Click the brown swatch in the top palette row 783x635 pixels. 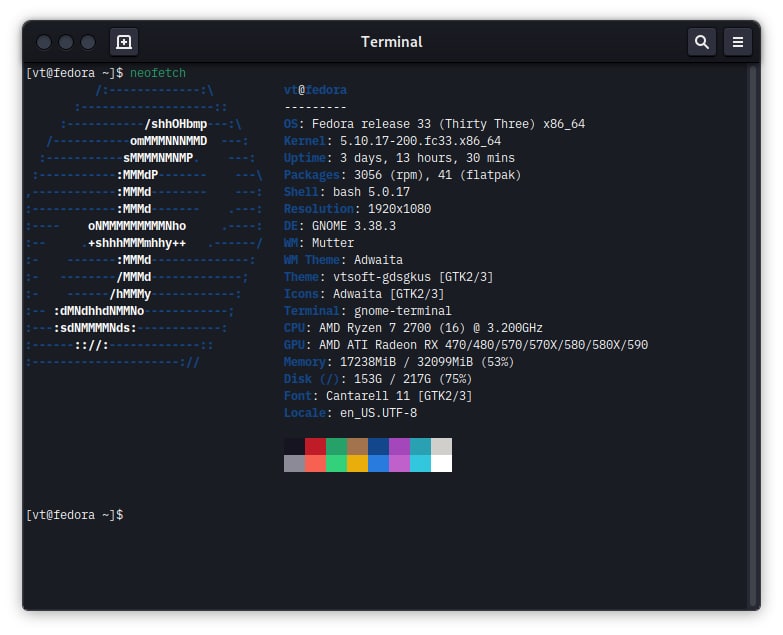pyautogui.click(x=357, y=446)
